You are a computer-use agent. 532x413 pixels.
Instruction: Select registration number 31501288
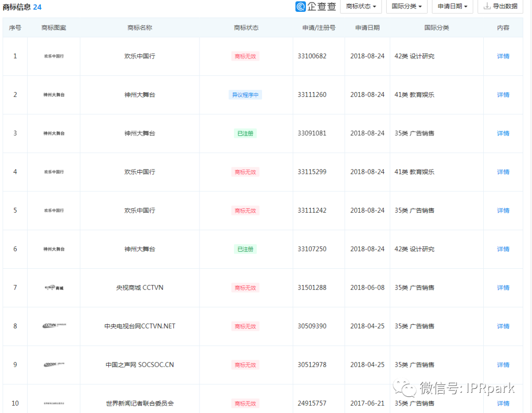pyautogui.click(x=312, y=288)
